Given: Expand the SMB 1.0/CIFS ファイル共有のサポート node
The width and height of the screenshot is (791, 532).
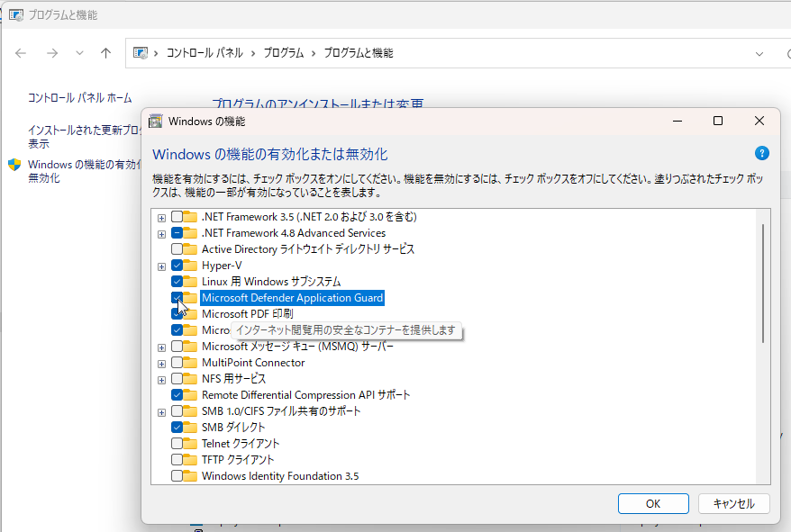Looking at the screenshot, I should pyautogui.click(x=161, y=411).
